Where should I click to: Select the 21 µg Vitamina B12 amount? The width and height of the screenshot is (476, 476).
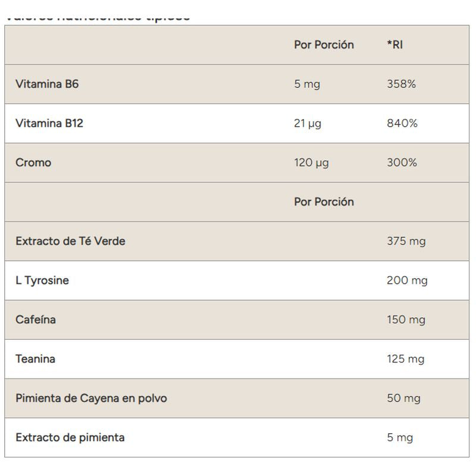coord(308,123)
